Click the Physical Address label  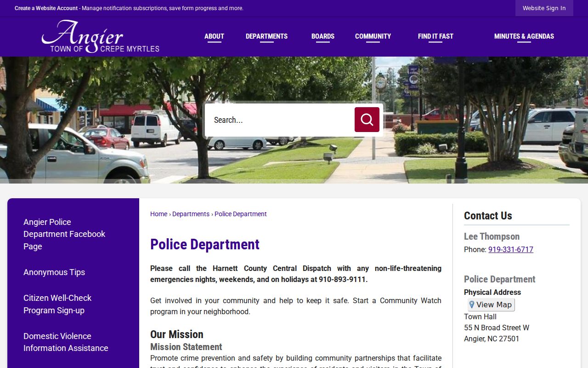point(492,292)
